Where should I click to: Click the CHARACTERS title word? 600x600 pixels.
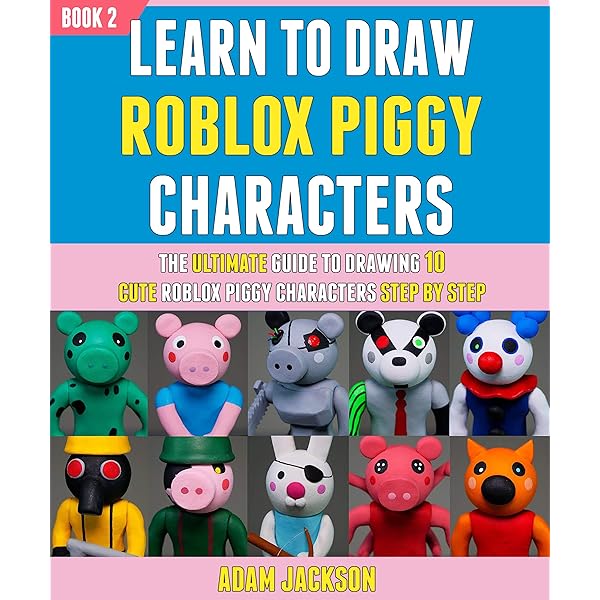301,206
